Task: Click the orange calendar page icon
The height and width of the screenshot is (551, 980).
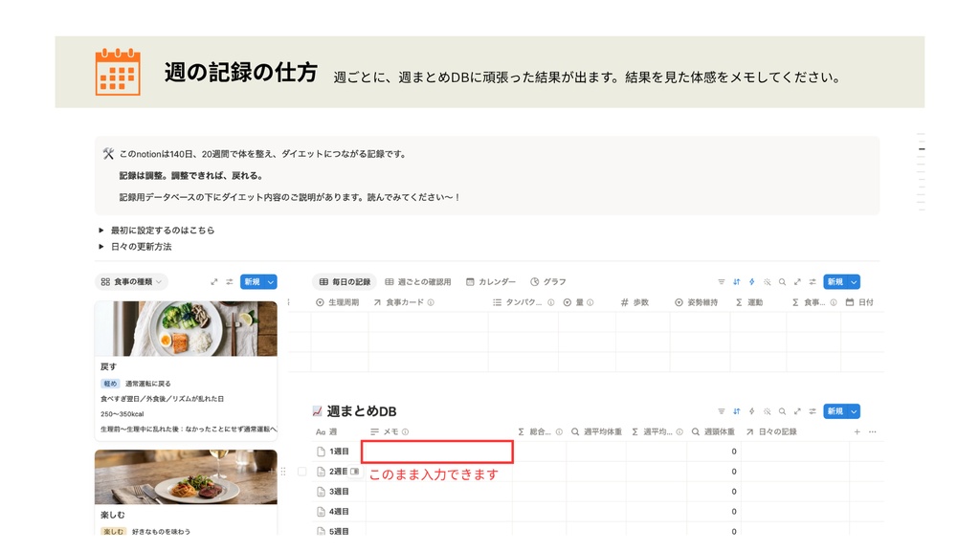Action: point(118,72)
